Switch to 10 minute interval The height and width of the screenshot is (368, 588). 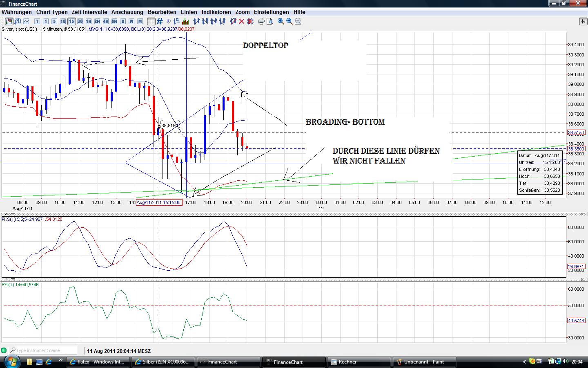63,21
